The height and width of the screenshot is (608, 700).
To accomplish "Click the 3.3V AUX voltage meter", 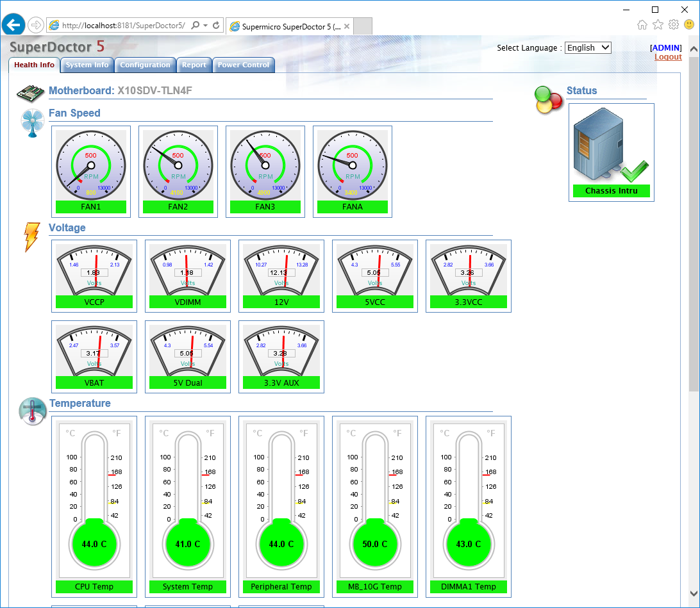I will tap(281, 350).
